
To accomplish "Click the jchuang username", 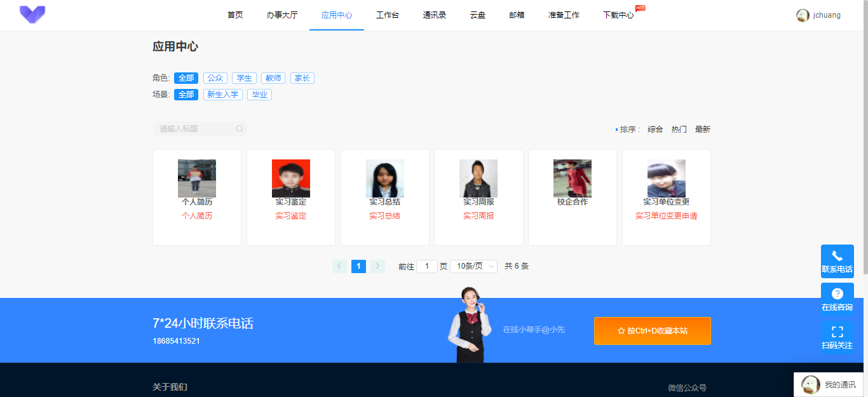I will pos(827,15).
